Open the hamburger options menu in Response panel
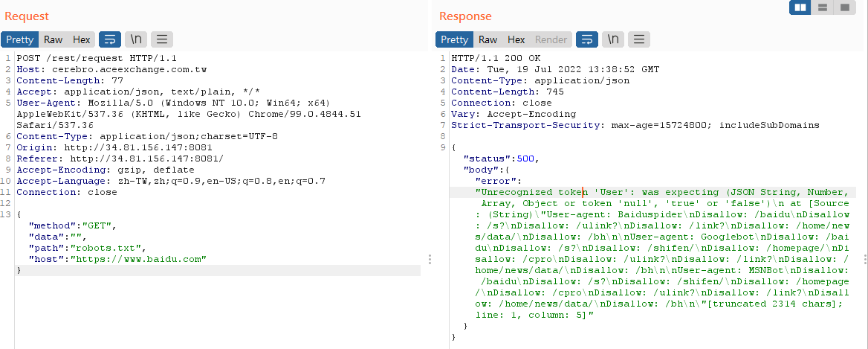The width and height of the screenshot is (868, 349). pyautogui.click(x=639, y=39)
